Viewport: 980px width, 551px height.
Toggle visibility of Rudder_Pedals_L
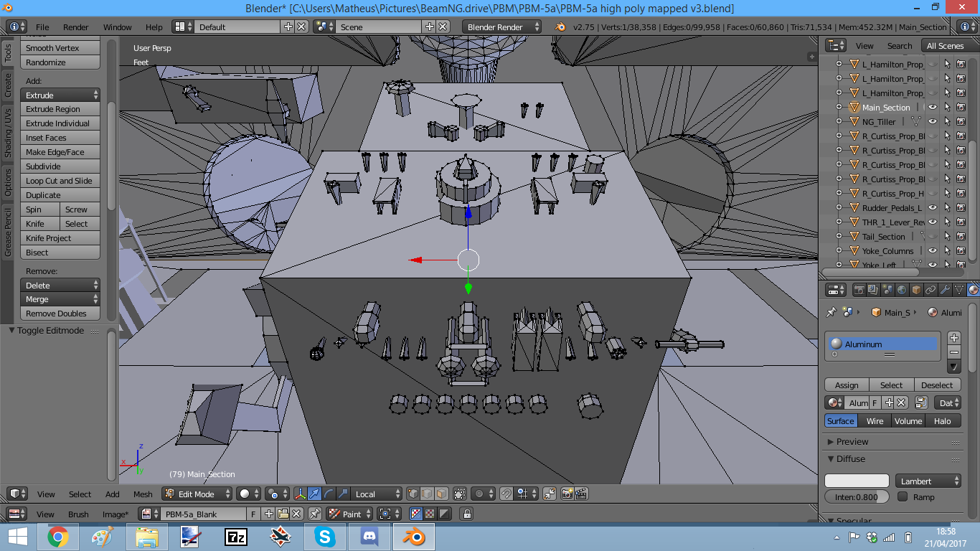(x=933, y=207)
